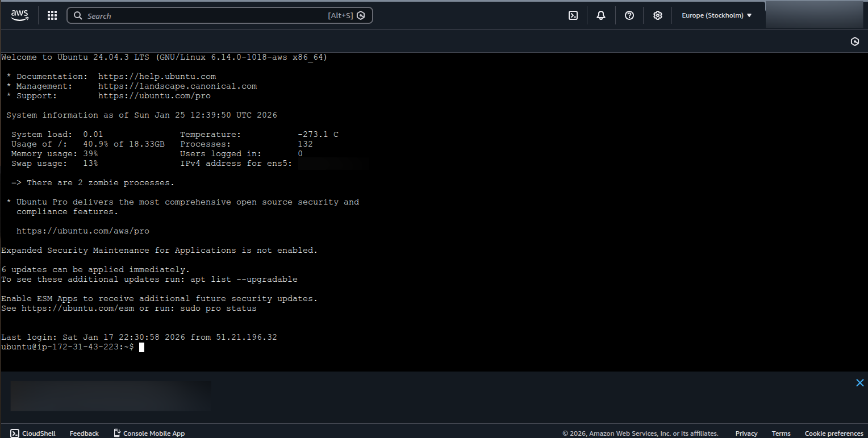
Task: Open the Settings gear in the navigation bar
Action: pos(657,15)
